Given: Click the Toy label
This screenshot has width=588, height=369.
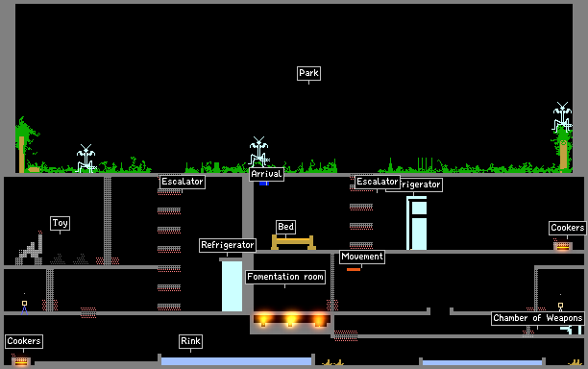Looking at the screenshot, I should click(60, 223).
